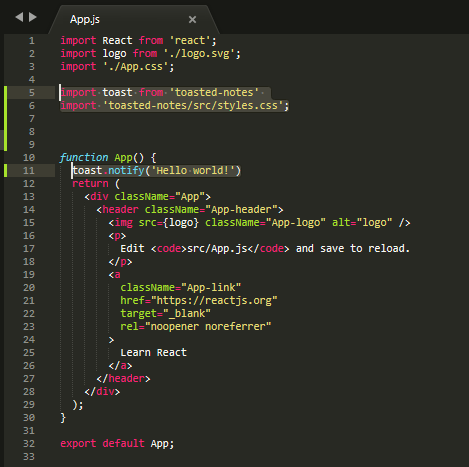Click the function keyword on line 10
The width and height of the screenshot is (469, 467).
point(84,157)
